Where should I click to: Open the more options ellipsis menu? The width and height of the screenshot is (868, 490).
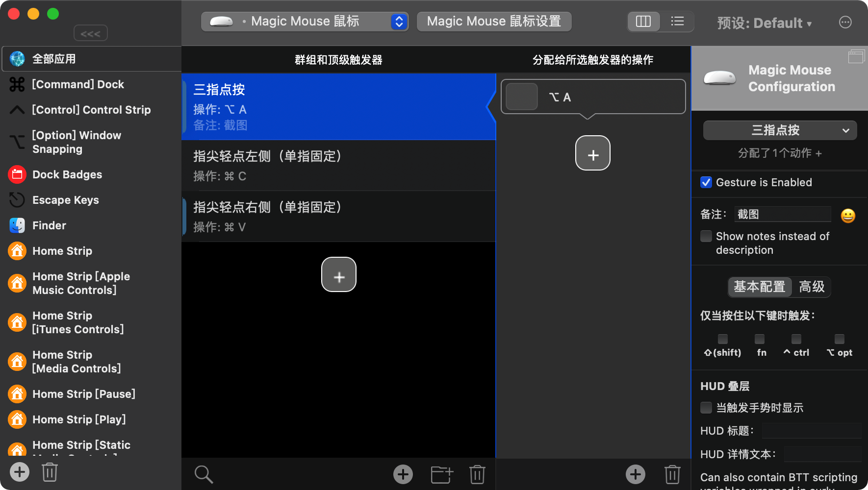(845, 23)
